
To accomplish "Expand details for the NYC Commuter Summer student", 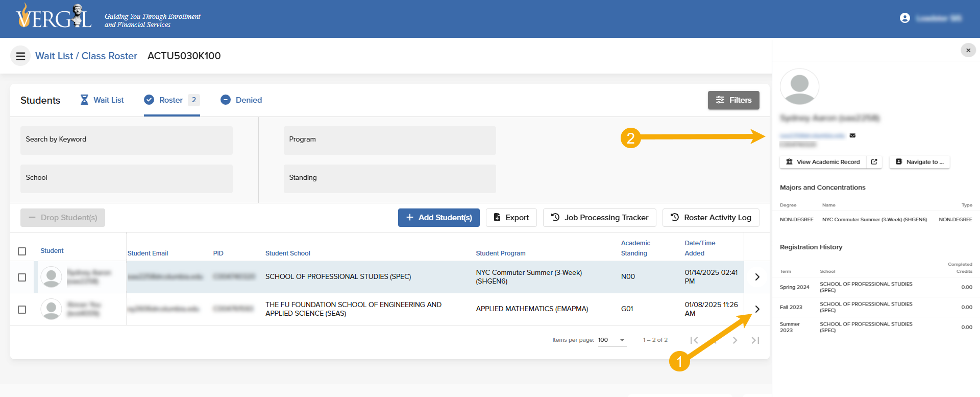I will [x=757, y=277].
